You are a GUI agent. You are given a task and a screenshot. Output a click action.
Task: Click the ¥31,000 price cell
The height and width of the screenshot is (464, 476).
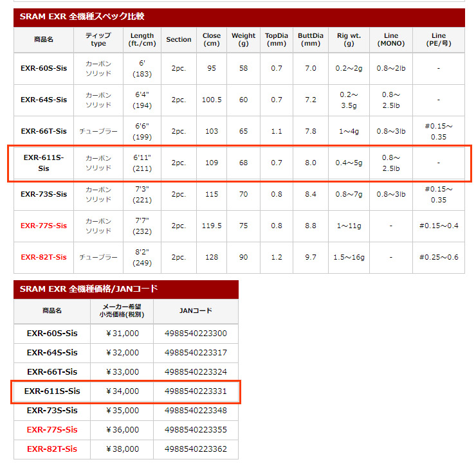[122, 334]
